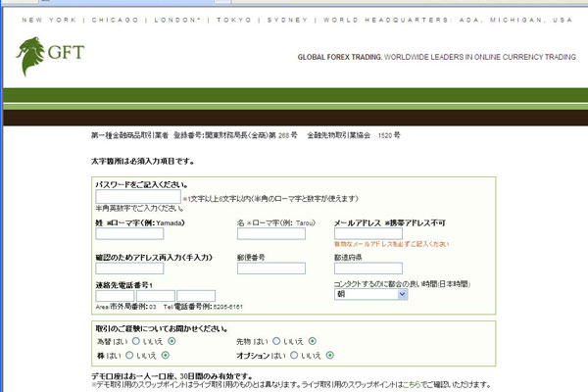Click the area code phone field
588x392 pixels.
pyautogui.click(x=115, y=295)
